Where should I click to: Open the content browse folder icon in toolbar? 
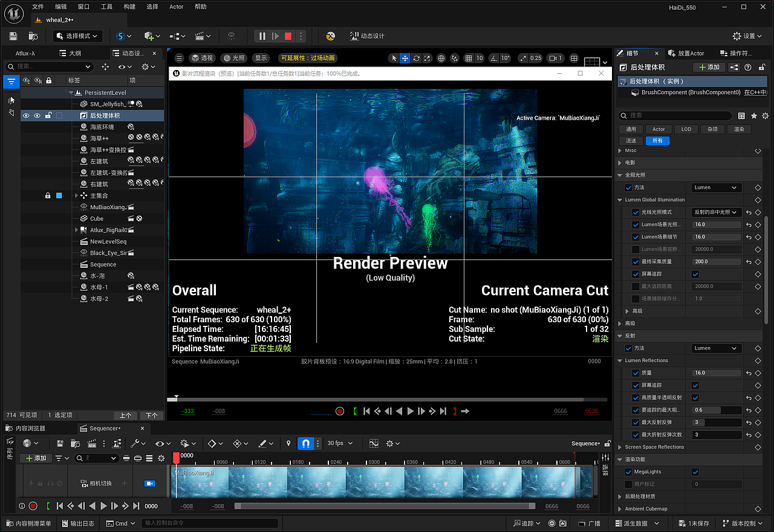(34, 36)
